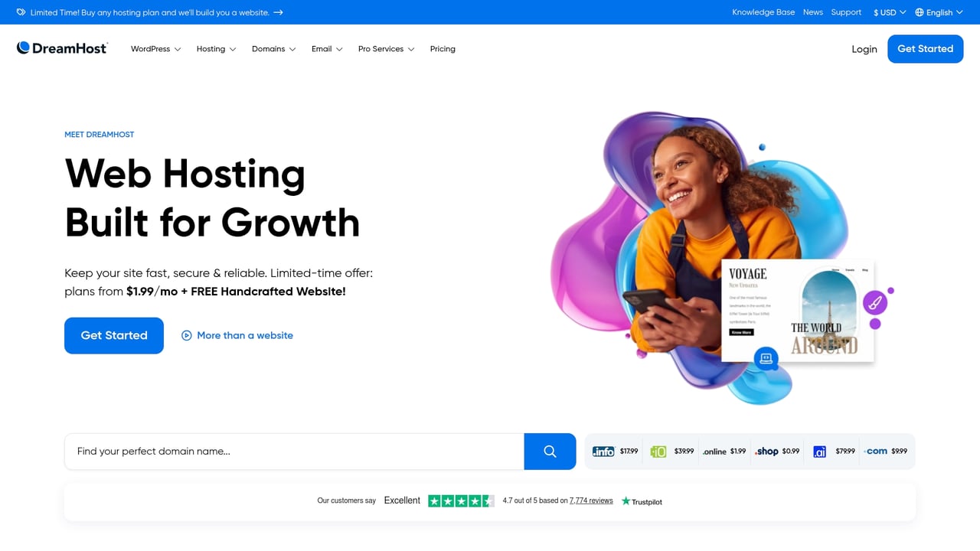This screenshot has width=980, height=551.
Task: Expand the Domains dropdown menu
Action: click(269, 48)
